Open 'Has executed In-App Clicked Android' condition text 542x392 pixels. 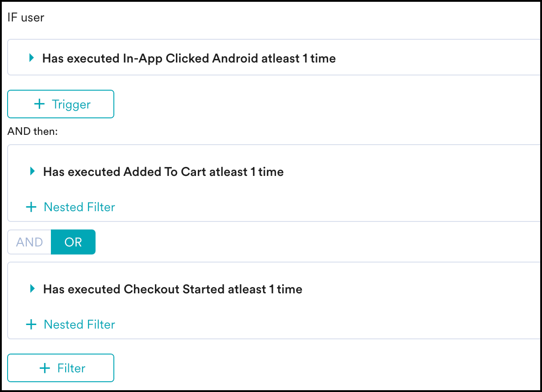click(189, 58)
